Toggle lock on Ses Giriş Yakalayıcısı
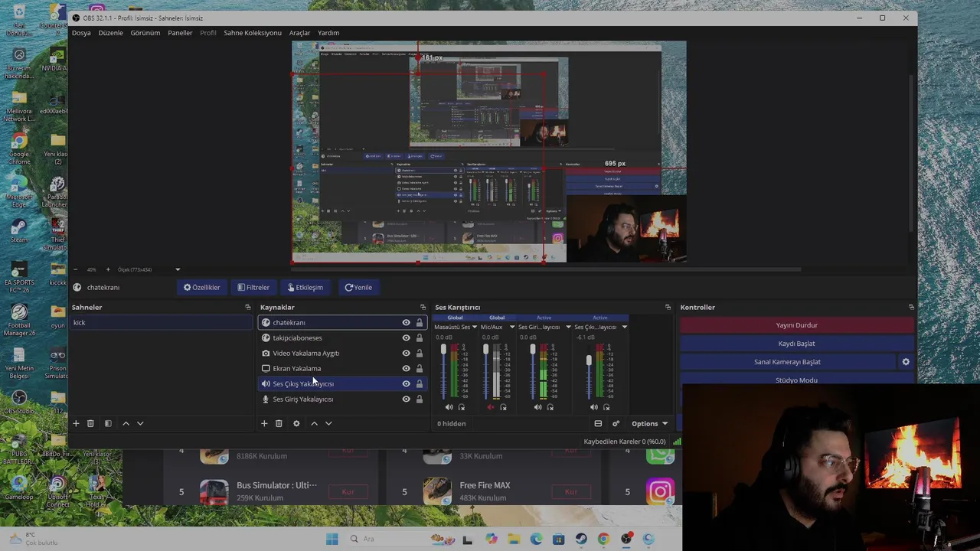 (419, 399)
